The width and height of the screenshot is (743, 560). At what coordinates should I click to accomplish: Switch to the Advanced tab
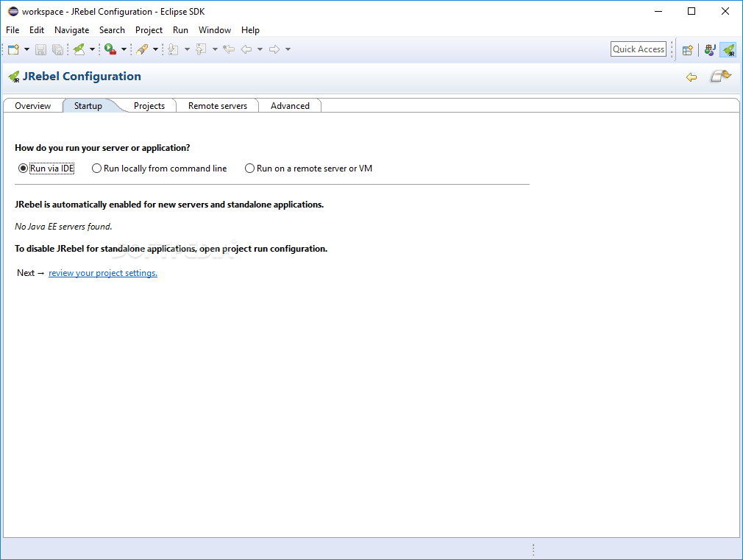click(290, 106)
